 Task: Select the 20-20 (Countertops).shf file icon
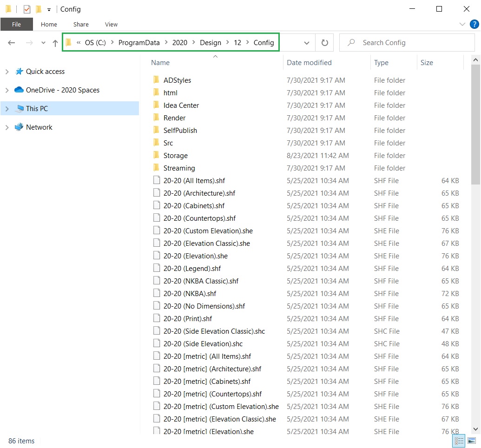[x=157, y=218]
